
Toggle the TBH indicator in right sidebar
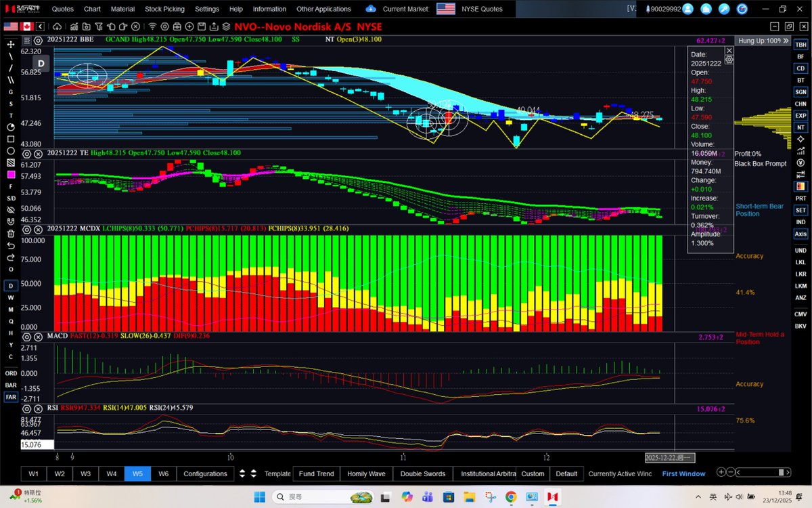[x=800, y=44]
